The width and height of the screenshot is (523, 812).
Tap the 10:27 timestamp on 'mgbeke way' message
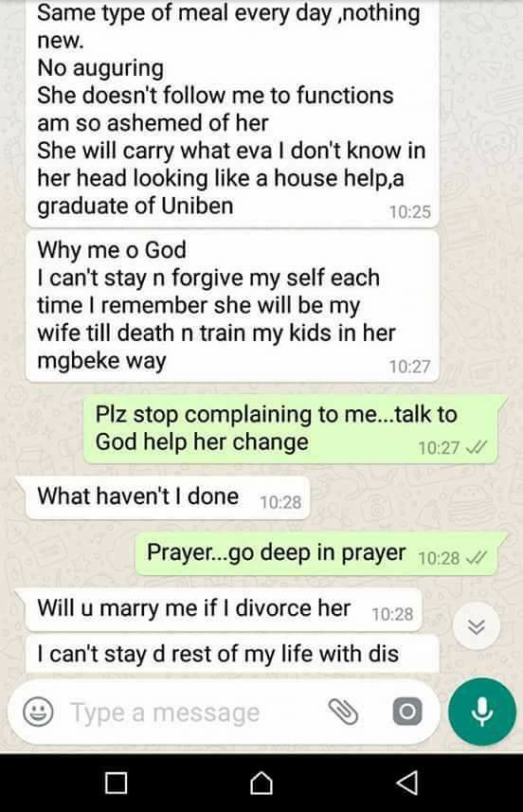click(409, 367)
